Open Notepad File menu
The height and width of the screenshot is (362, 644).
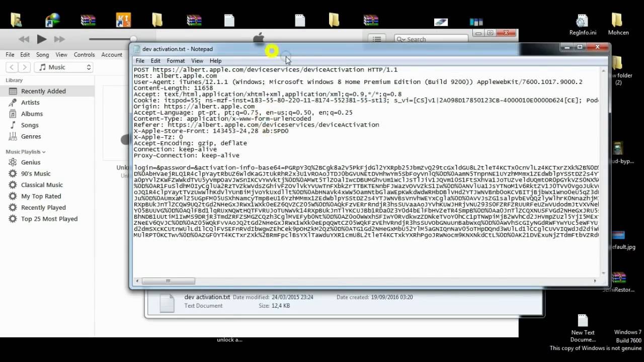(x=140, y=60)
